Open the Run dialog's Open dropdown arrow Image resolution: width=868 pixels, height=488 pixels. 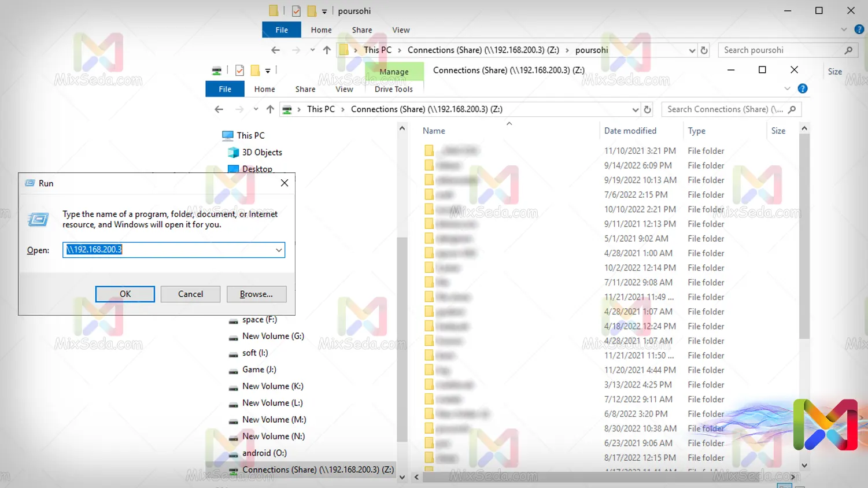pyautogui.click(x=279, y=250)
